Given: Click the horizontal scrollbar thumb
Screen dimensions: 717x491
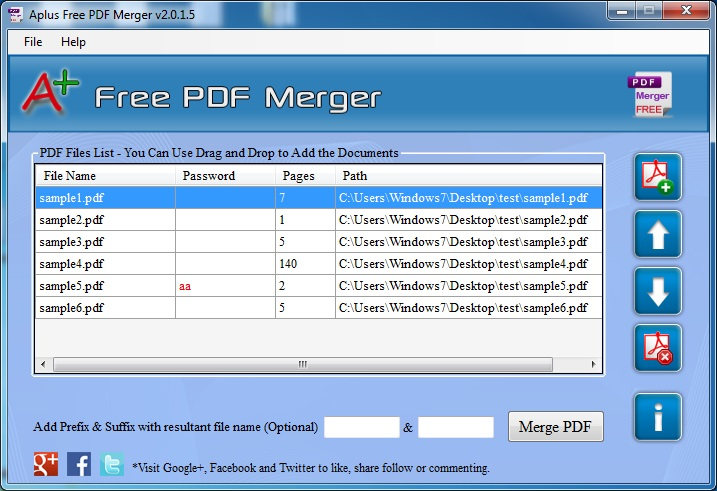Looking at the screenshot, I should tap(303, 364).
